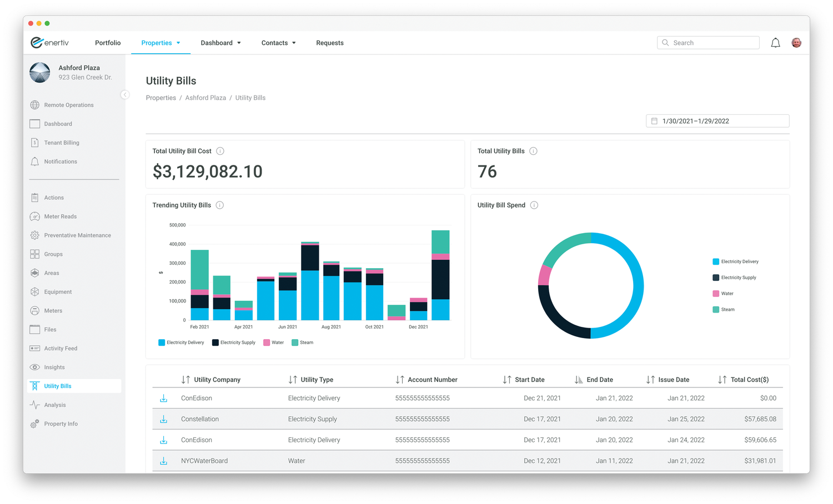
Task: Click the user profile avatar
Action: pos(796,43)
